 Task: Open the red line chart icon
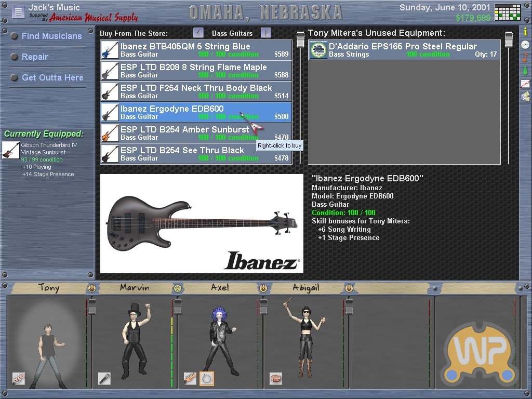pyautogui.click(x=525, y=84)
